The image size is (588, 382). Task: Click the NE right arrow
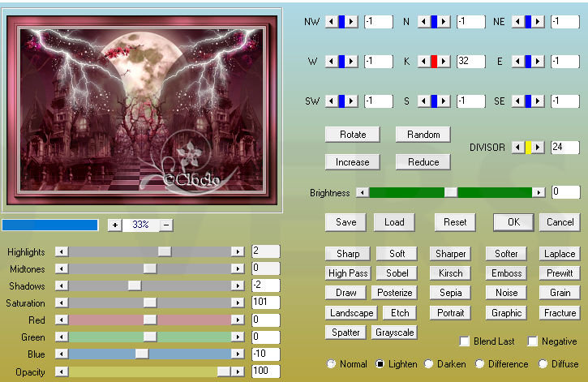tap(539, 22)
